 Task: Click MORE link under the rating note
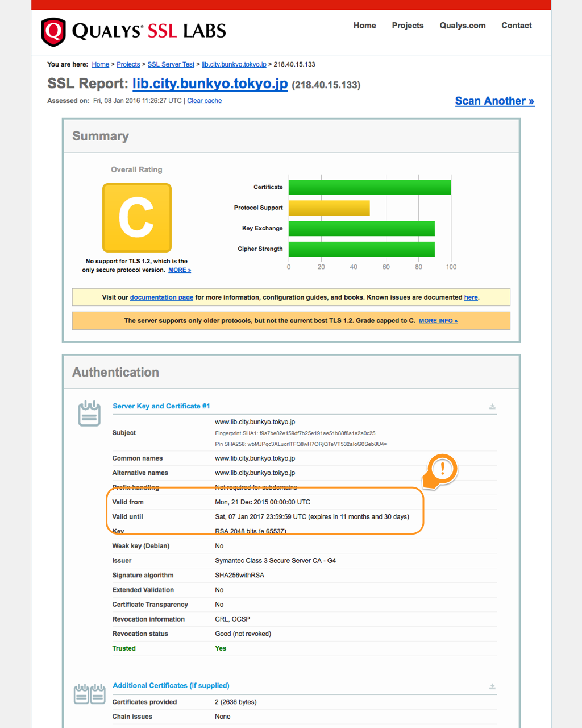coord(180,270)
